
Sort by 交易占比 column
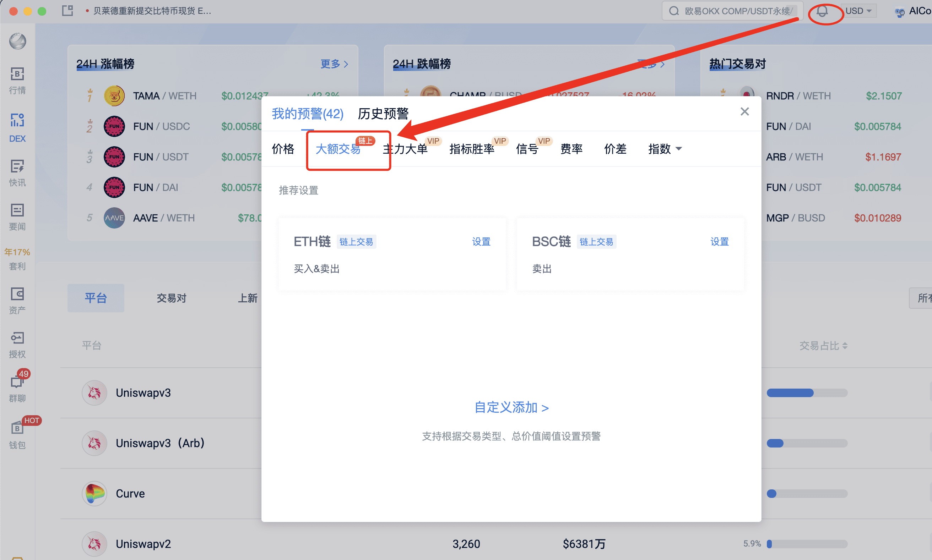[x=823, y=345]
